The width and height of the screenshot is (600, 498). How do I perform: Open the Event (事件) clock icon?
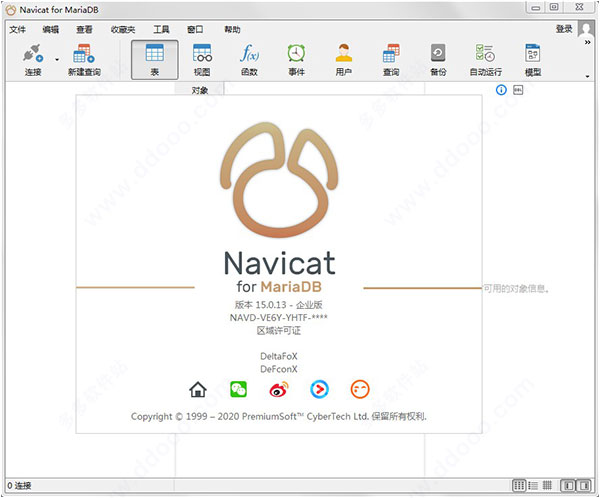click(297, 60)
